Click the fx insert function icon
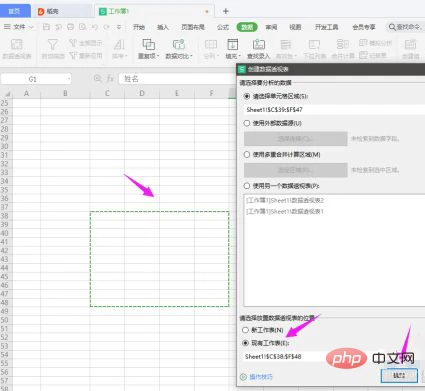Screen dimensions: 425x391 click(x=110, y=79)
